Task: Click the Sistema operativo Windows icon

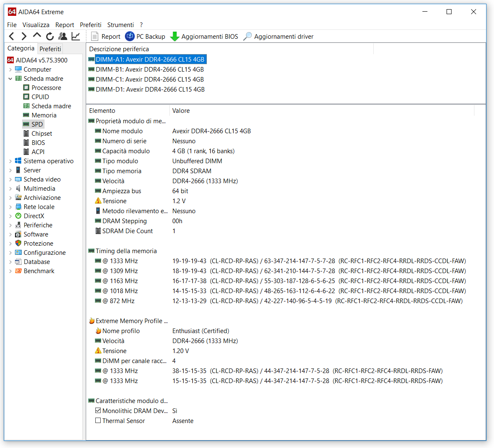Action: (x=18, y=161)
